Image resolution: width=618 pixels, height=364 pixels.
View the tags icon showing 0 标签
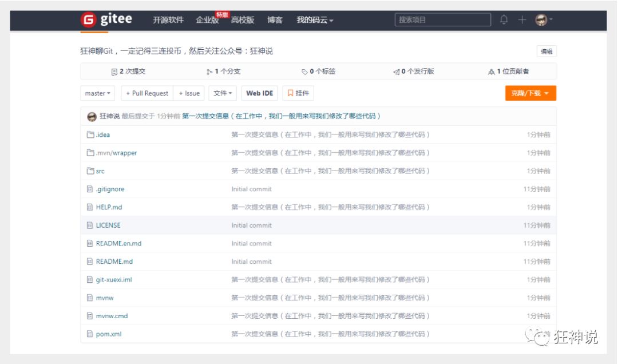click(304, 72)
